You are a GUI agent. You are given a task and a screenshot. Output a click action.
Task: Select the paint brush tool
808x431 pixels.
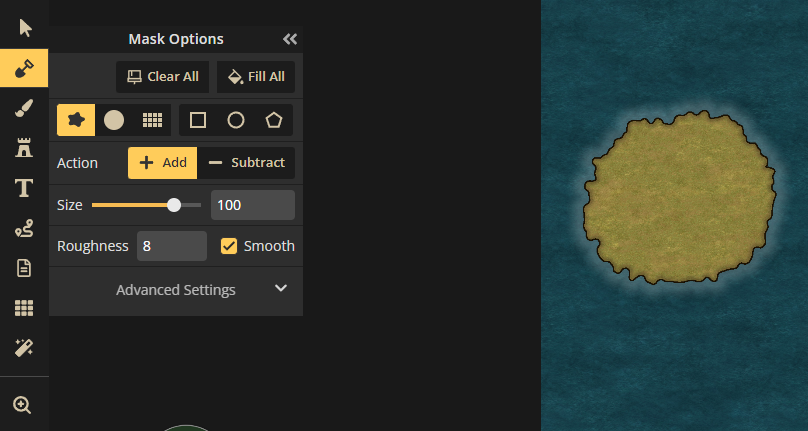click(24, 108)
